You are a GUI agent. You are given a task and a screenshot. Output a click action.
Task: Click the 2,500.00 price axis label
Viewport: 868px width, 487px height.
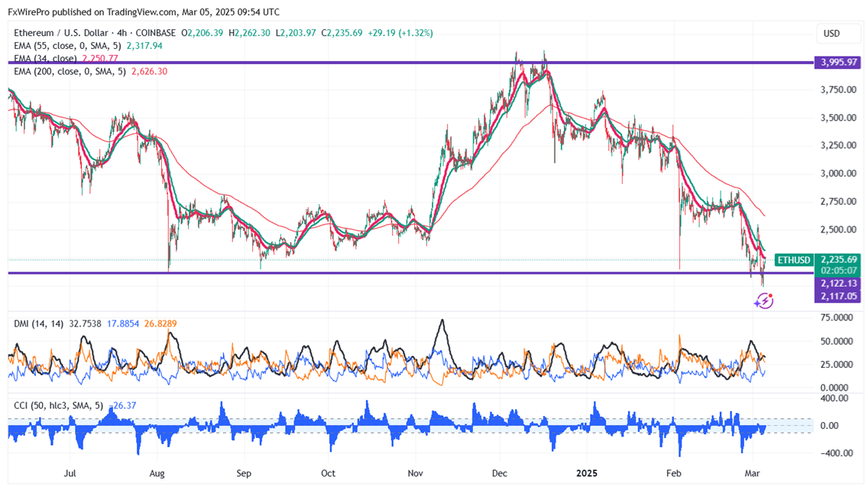pyautogui.click(x=838, y=229)
